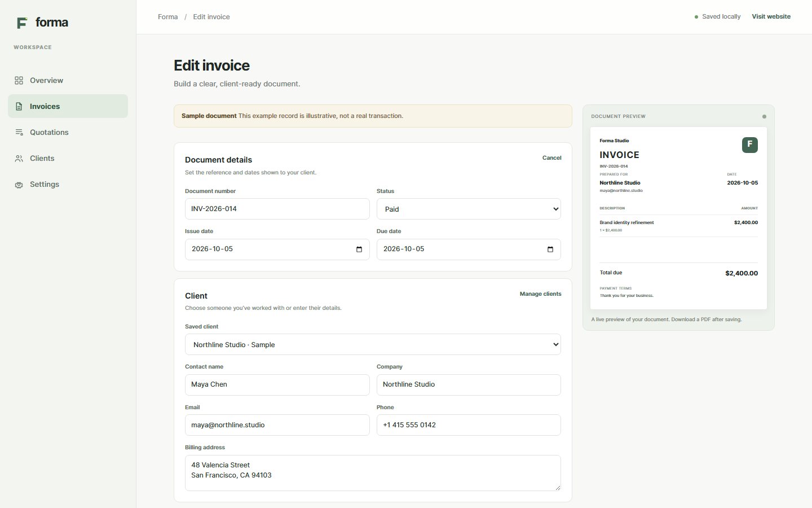Screen dimensions: 812x508
Task: Open Settings in the sidebar
Action: point(68,184)
